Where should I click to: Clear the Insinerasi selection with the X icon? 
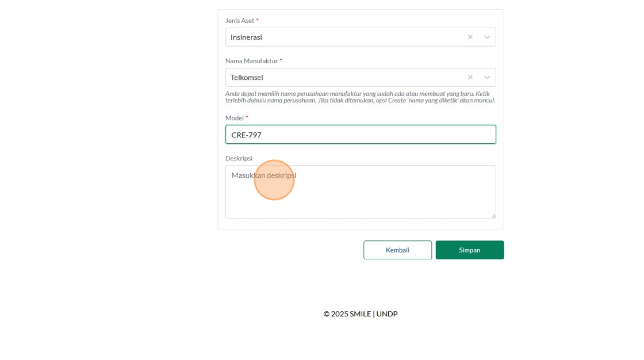(470, 37)
